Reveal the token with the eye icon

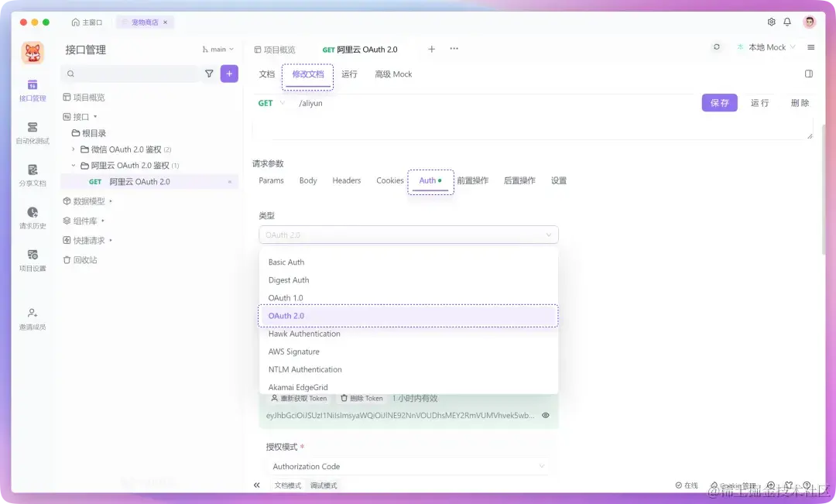546,414
